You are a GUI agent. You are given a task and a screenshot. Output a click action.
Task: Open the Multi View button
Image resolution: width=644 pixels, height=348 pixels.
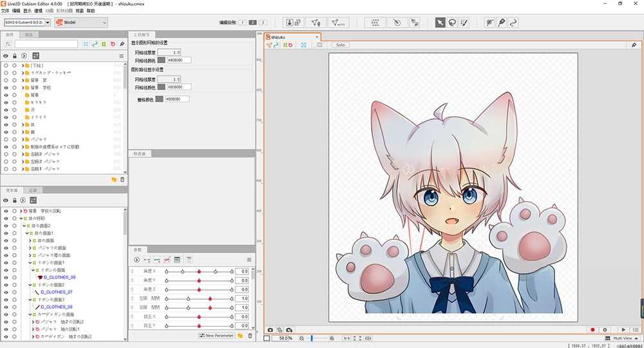[622, 338]
